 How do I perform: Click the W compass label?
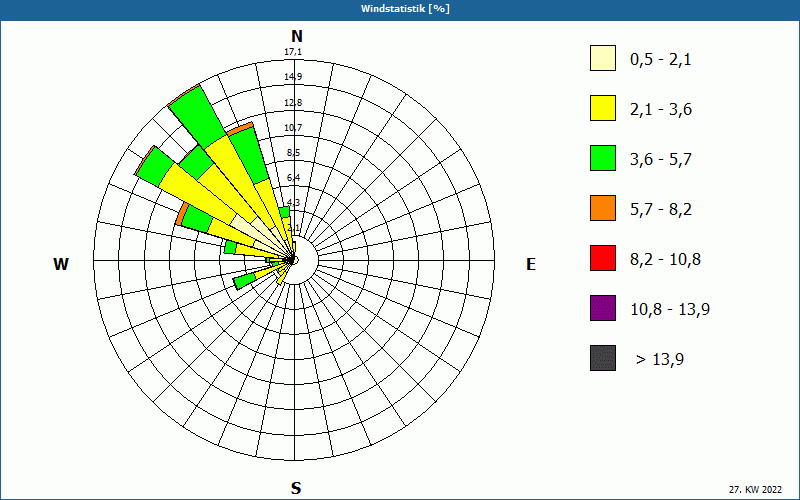click(61, 264)
